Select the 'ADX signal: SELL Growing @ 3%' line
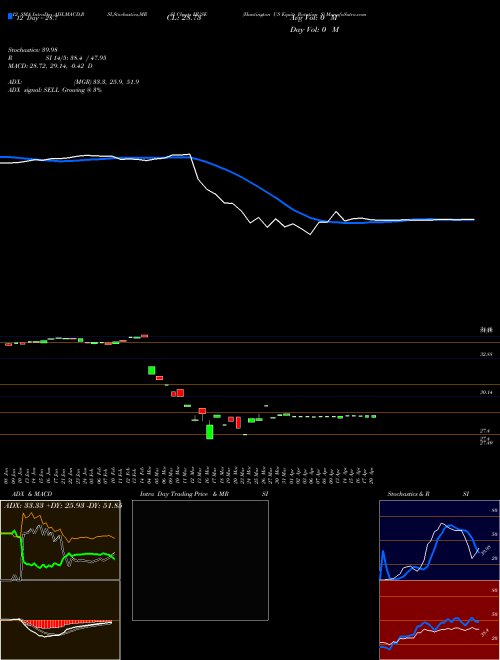Image resolution: width=500 pixels, height=660 pixels. pos(55,90)
